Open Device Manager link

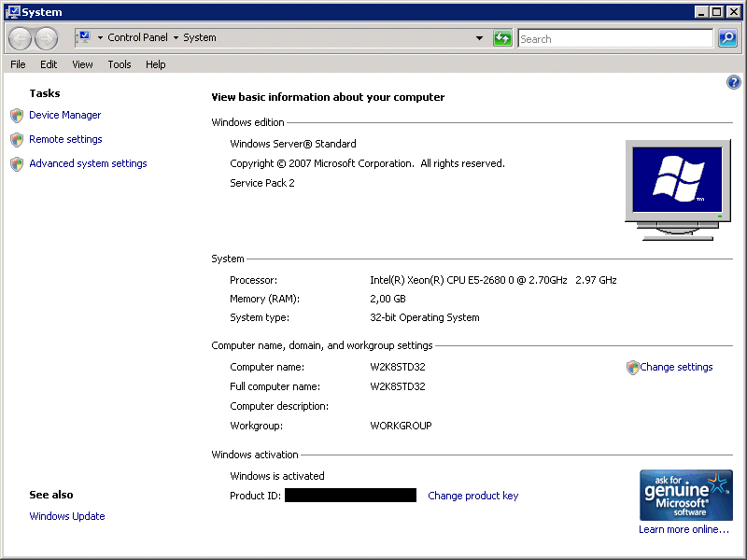pyautogui.click(x=65, y=115)
